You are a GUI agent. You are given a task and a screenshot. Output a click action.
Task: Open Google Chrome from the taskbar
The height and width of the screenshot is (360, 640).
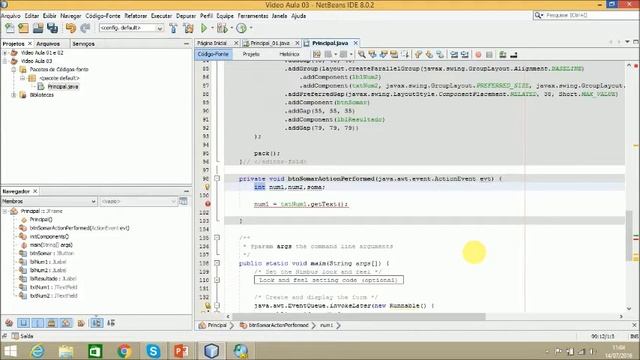(x=124, y=351)
